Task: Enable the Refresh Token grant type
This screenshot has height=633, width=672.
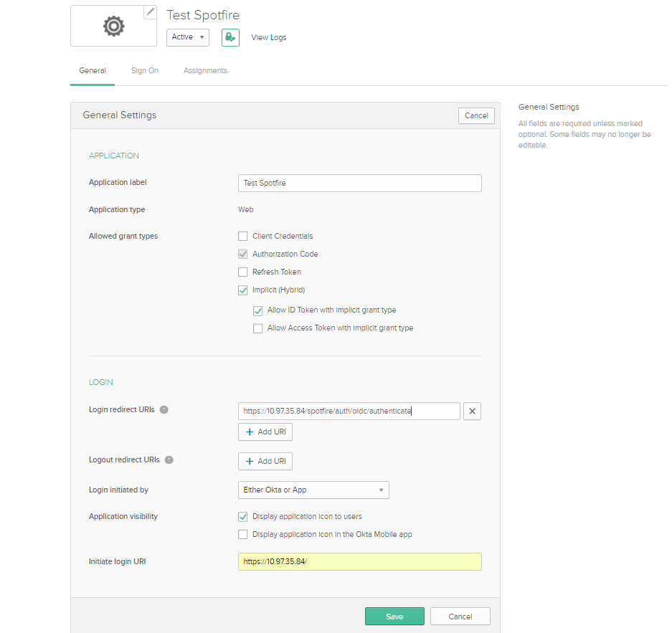Action: (243, 272)
